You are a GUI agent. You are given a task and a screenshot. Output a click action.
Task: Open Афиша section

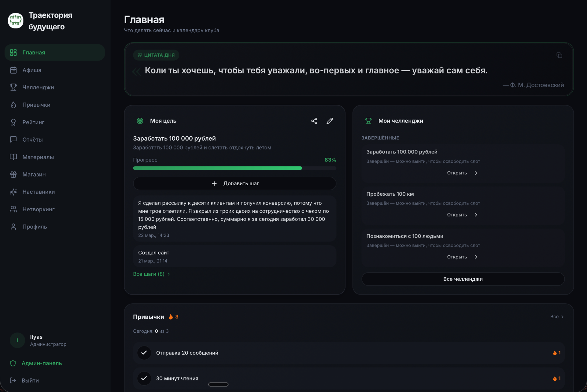click(55, 70)
